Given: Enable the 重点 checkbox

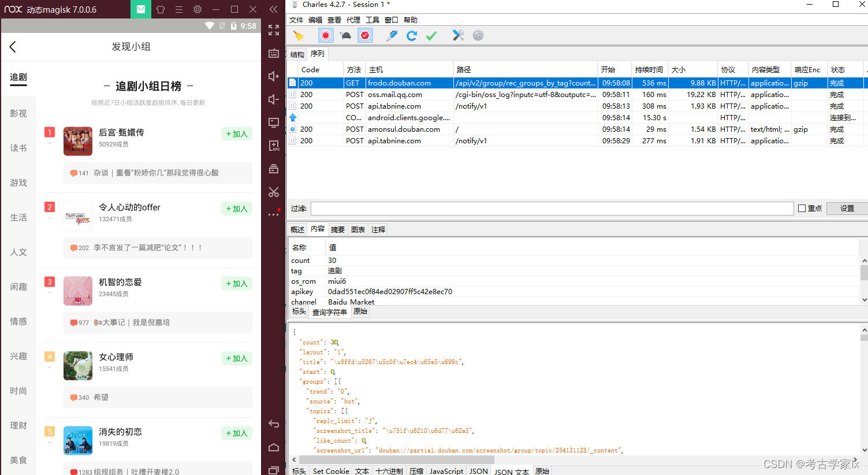Looking at the screenshot, I should pos(802,209).
